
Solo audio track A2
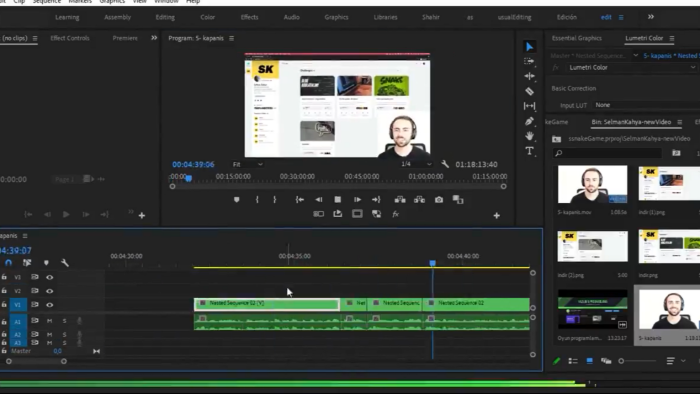click(64, 334)
